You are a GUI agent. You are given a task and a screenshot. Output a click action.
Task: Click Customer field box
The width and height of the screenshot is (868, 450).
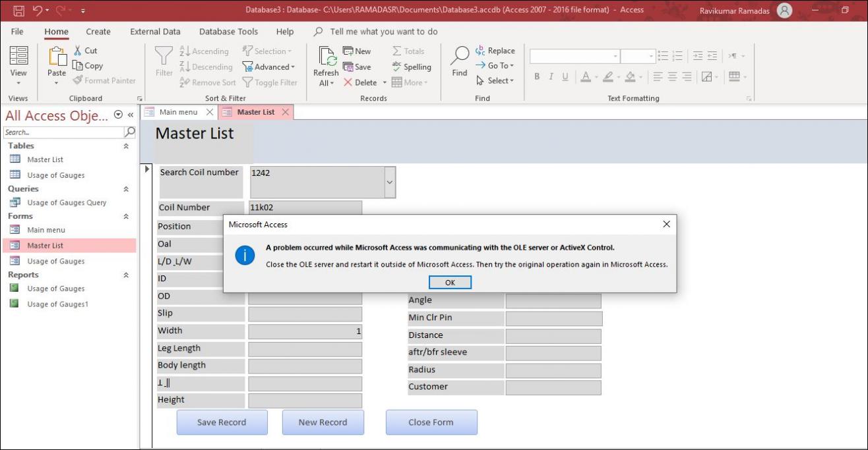(553, 387)
